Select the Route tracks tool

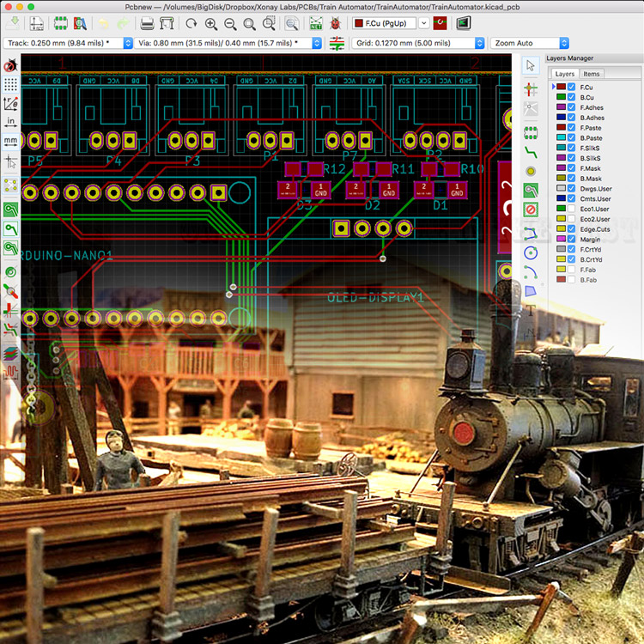click(531, 150)
